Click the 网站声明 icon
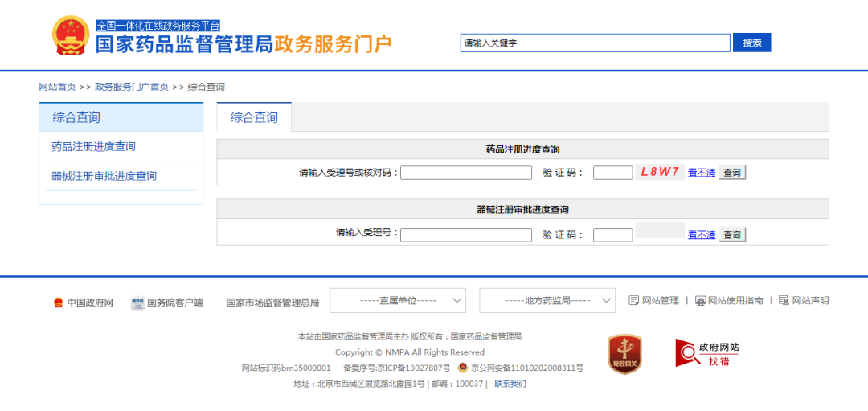The height and width of the screenshot is (411, 868). [784, 300]
